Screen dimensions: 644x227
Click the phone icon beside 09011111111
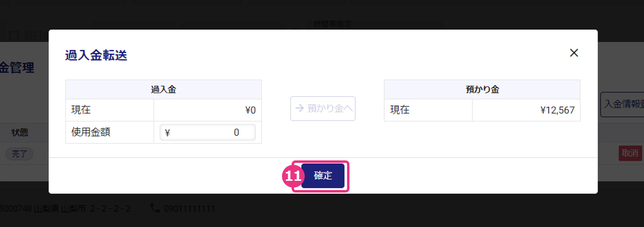point(155,209)
